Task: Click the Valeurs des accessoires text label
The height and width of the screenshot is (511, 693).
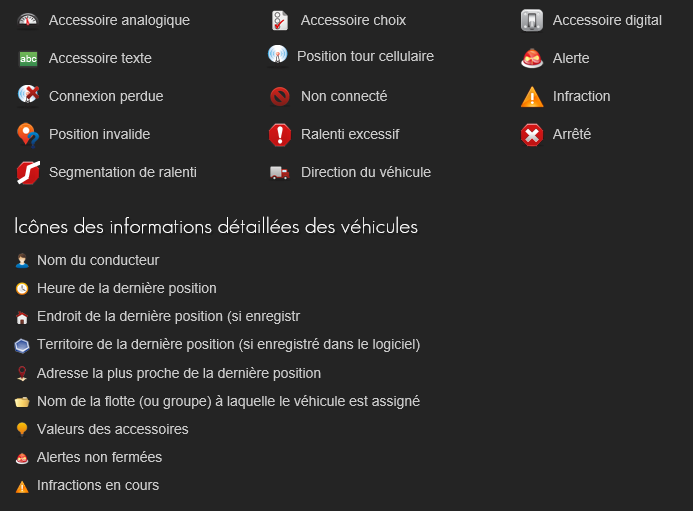Action: [113, 429]
